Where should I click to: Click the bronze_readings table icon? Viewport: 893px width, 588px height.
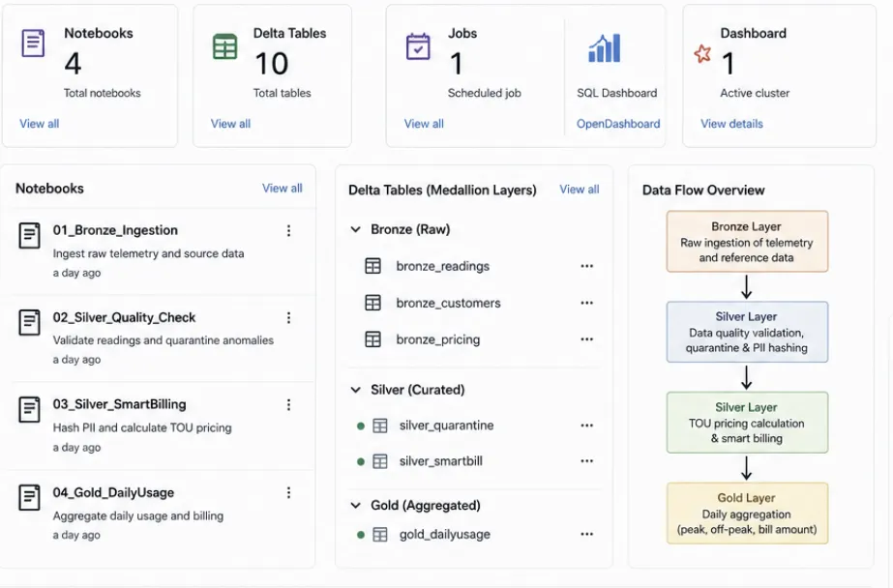pos(373,266)
